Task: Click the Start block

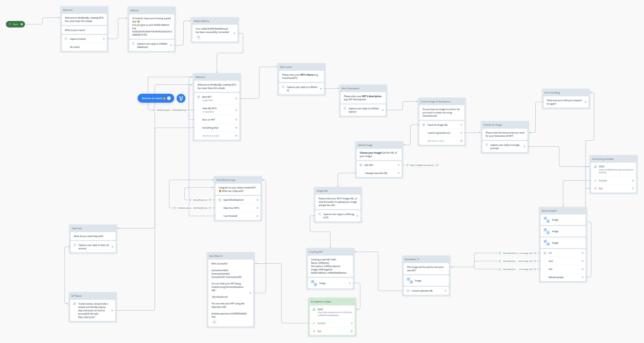Action: [15, 24]
